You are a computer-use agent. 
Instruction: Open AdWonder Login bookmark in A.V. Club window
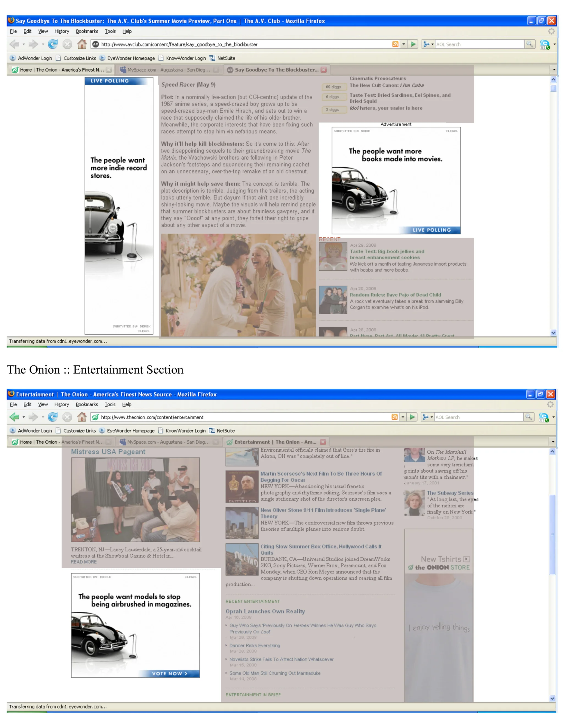31,58
